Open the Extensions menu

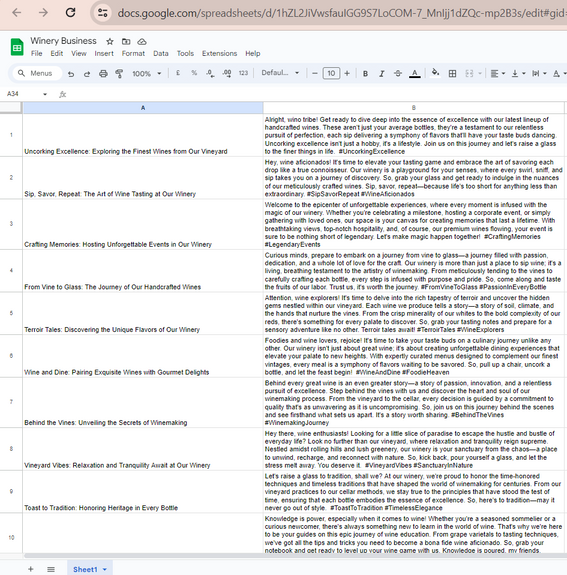[x=219, y=54]
